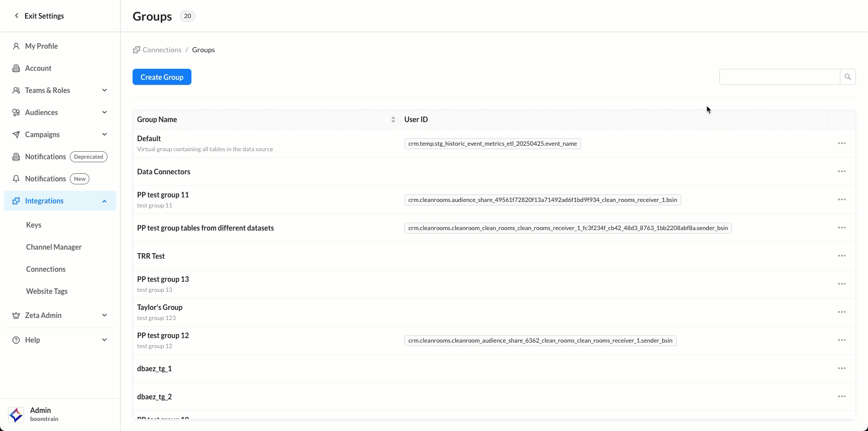Viewport: 868px width, 431px height.
Task: Open more options for TRR Test row
Action: (842, 256)
